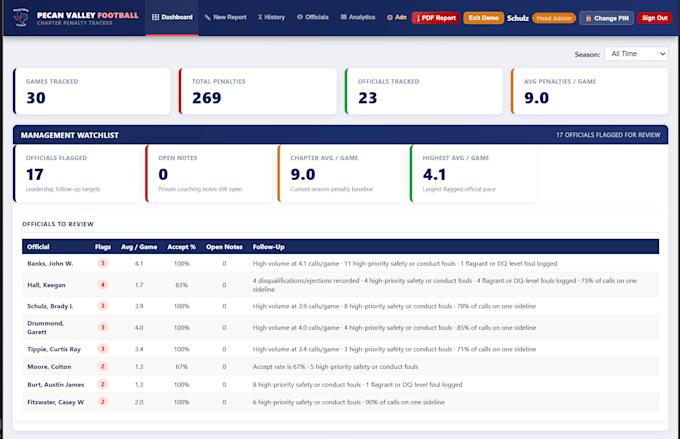Click the Officials To Review heading
The image size is (680, 439).
[58, 224]
